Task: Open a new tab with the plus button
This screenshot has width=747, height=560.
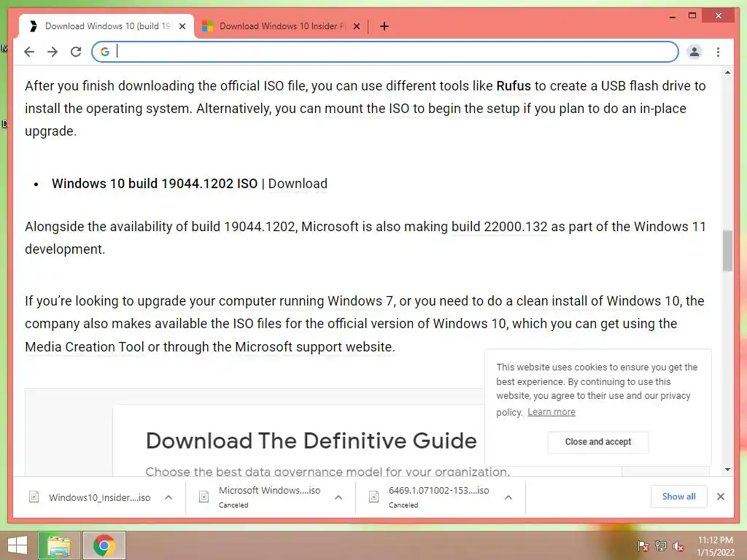Action: tap(384, 26)
